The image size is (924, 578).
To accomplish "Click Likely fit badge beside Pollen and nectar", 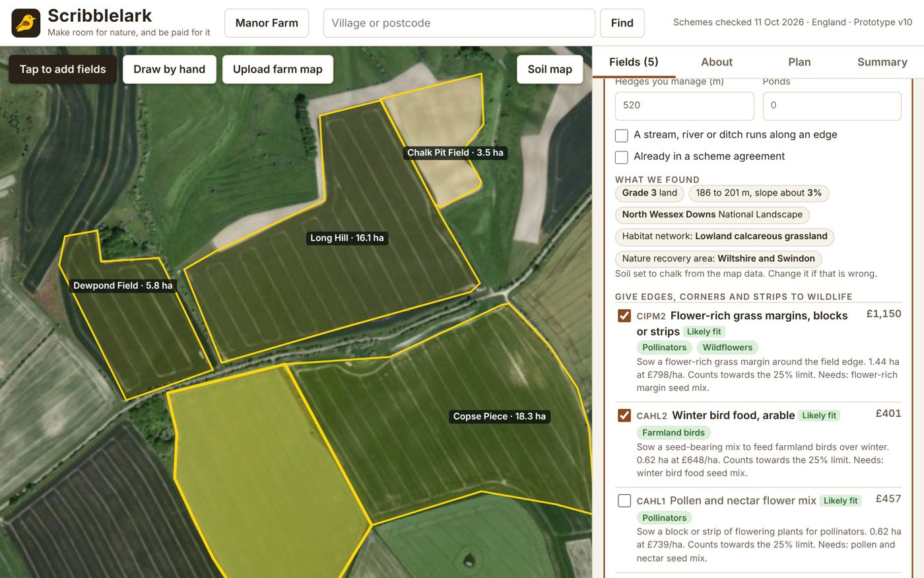I will [840, 501].
